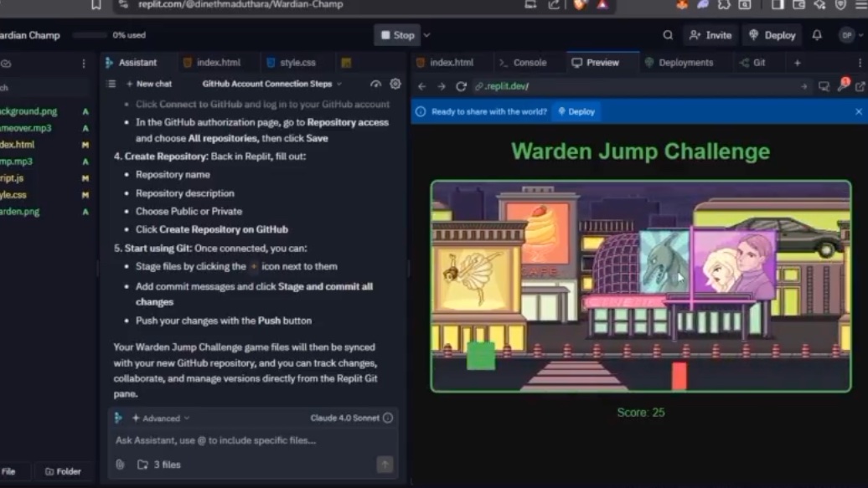Click the usage progress bar

(90, 35)
